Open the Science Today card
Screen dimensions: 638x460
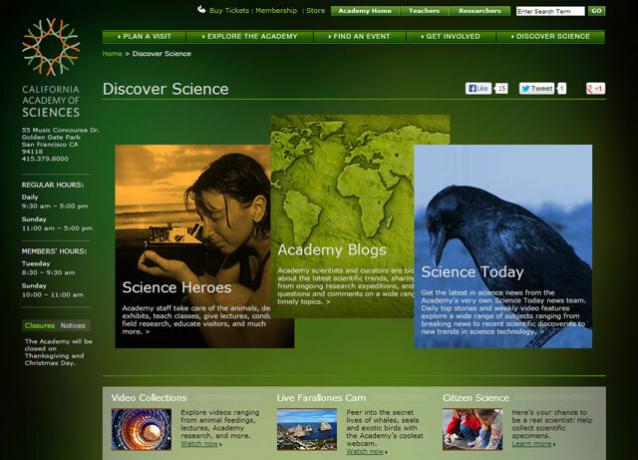[x=503, y=246]
